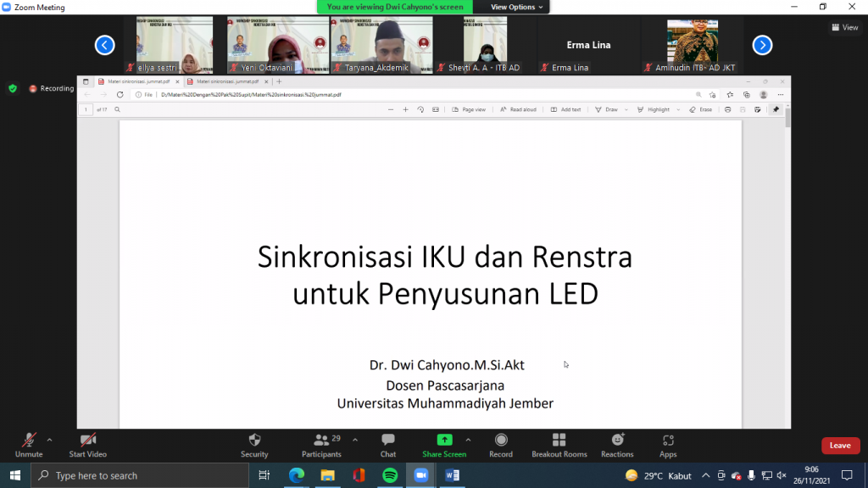Open Breakout Rooms
Image resolution: width=868 pixels, height=488 pixels.
pyautogui.click(x=559, y=446)
